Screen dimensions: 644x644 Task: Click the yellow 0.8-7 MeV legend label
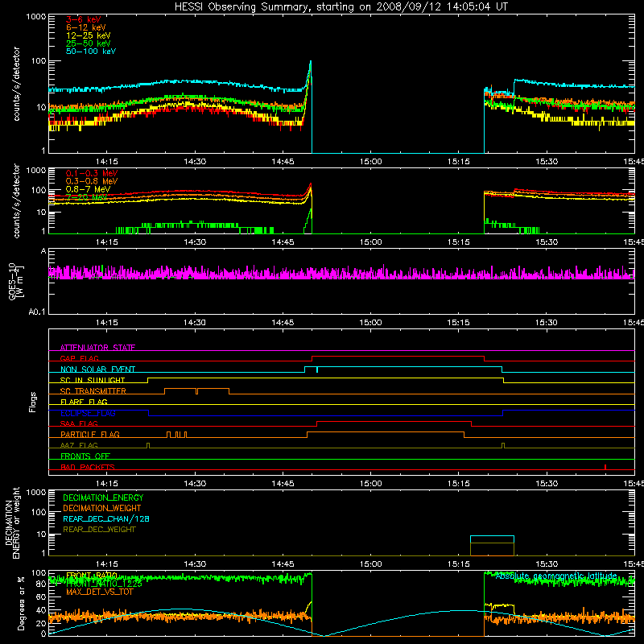point(88,189)
